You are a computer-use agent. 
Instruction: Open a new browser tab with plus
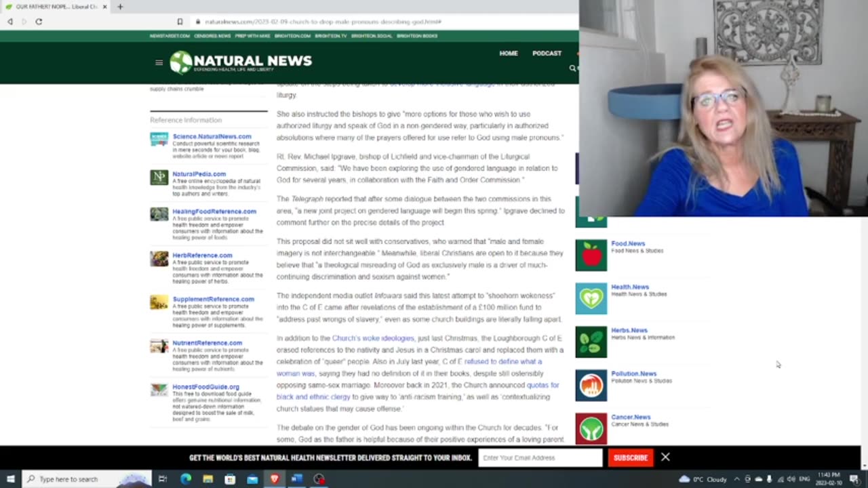[120, 7]
